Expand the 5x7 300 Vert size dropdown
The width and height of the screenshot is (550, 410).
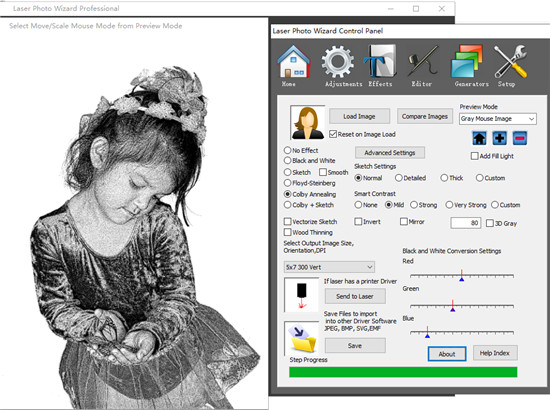[x=329, y=267]
